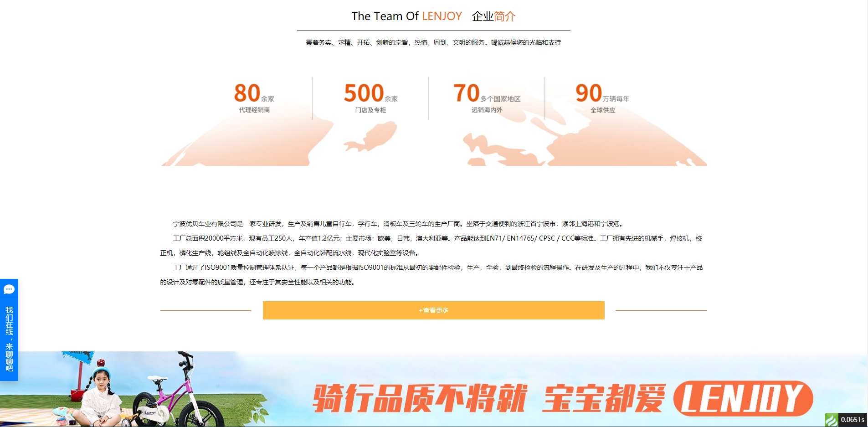Click the 企业简介 heading text
868x427 pixels.
[493, 16]
